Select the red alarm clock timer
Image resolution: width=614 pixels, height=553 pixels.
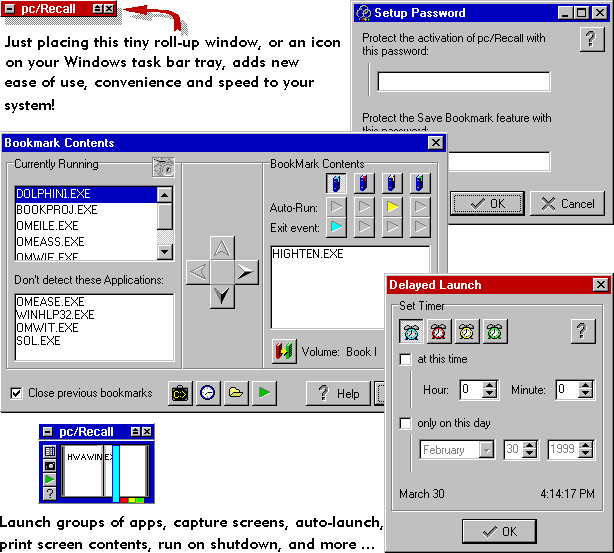click(439, 331)
